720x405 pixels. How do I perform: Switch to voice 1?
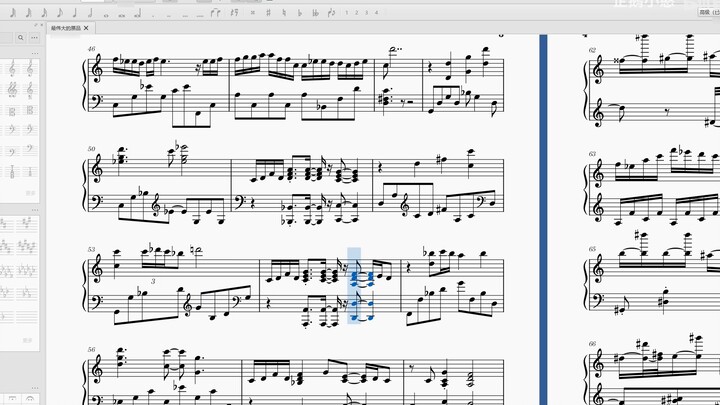(346, 13)
